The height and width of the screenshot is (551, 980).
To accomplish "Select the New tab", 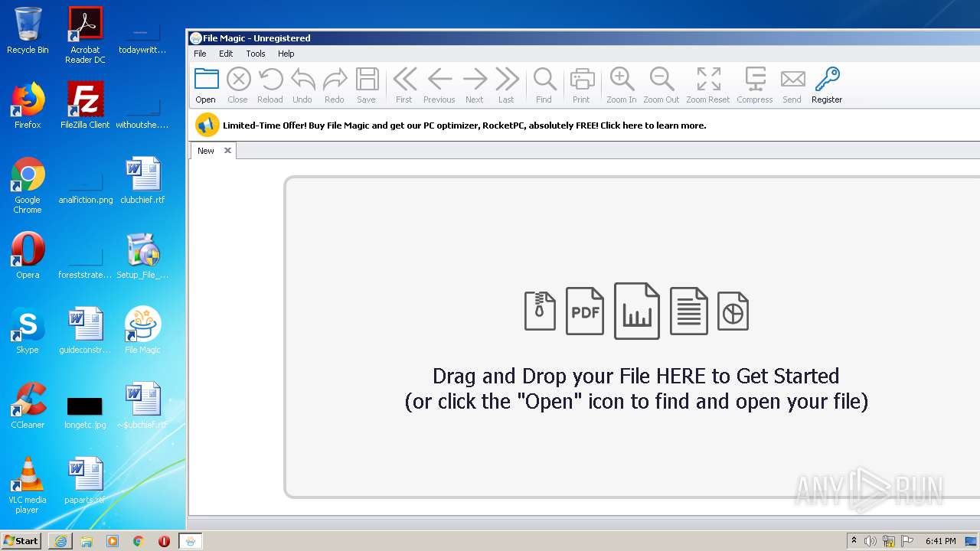I will click(206, 151).
